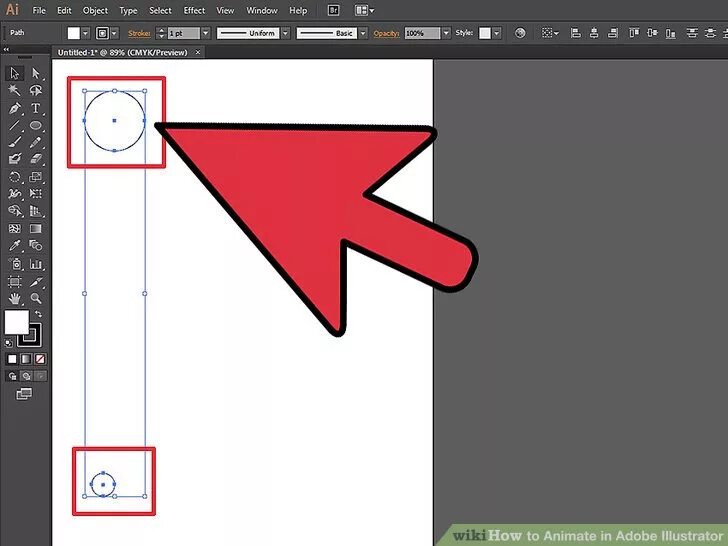Reset to default fill and stroke
The width and height of the screenshot is (728, 546).
[x=8, y=343]
